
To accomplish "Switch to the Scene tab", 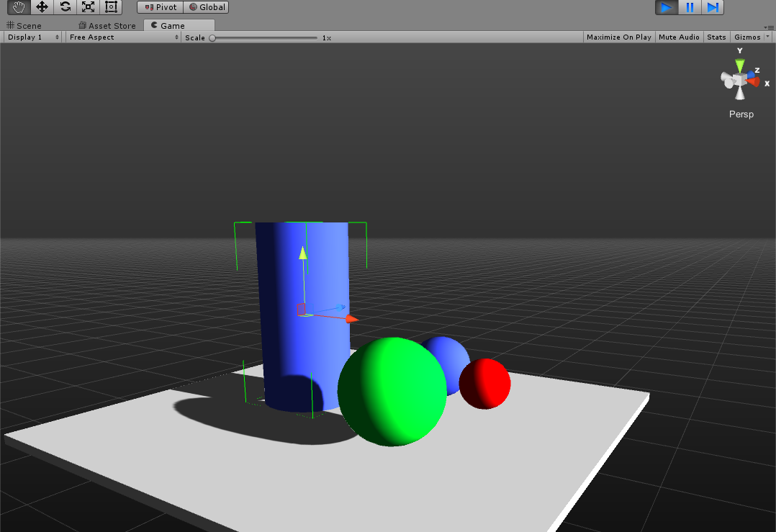I will [x=24, y=26].
